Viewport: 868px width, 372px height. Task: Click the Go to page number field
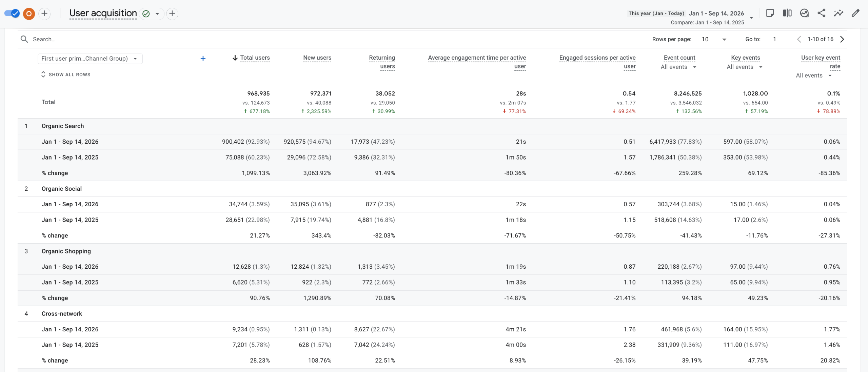click(774, 39)
